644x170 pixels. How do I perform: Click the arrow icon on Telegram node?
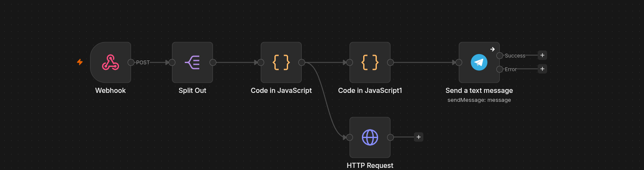[x=492, y=49]
